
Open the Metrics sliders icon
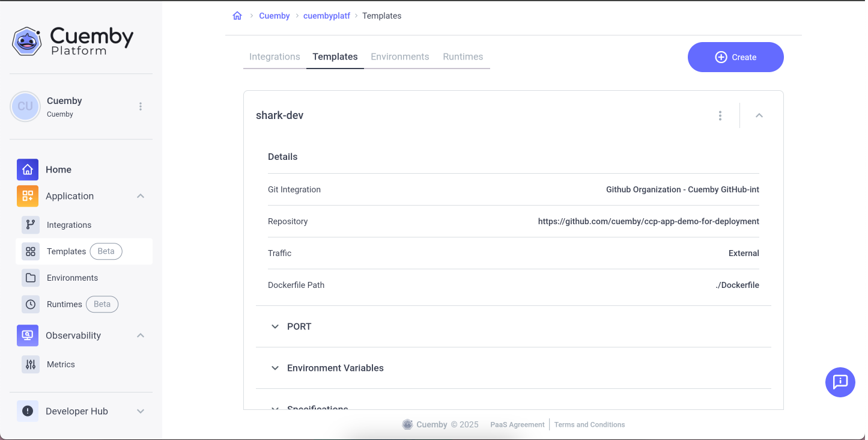tap(31, 364)
